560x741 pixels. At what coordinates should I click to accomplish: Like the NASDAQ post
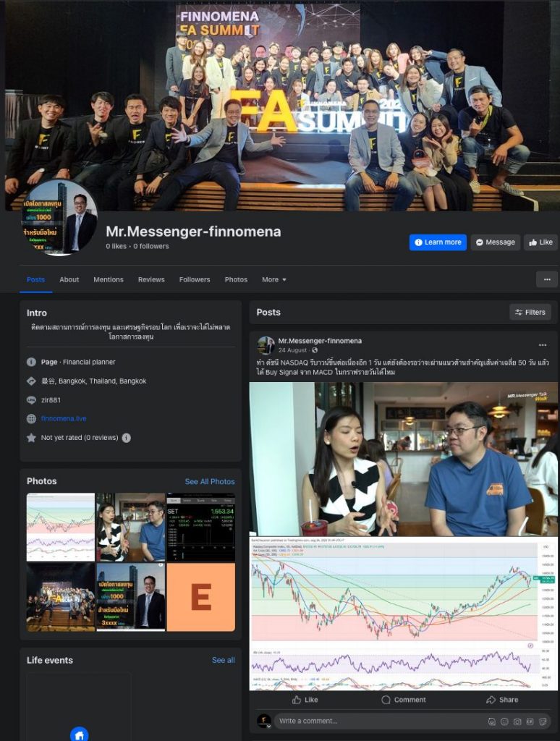[x=305, y=700]
